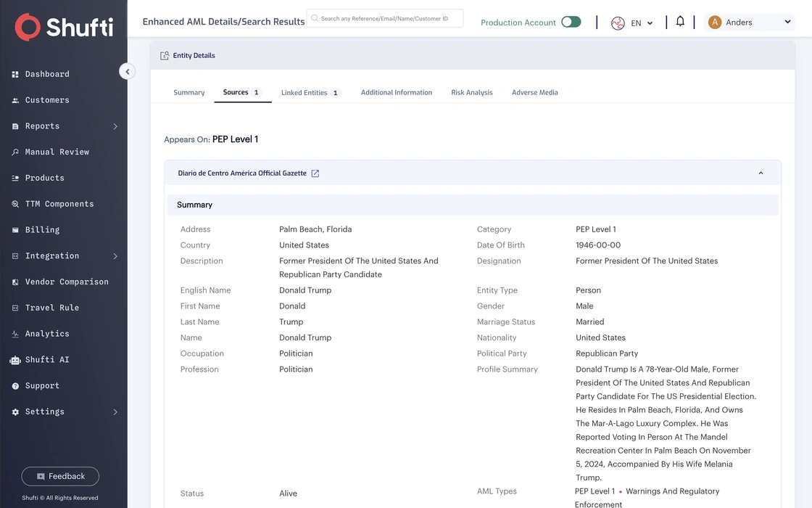Click the Manual Review magnifier icon
This screenshot has width=812, height=508.
coord(15,152)
